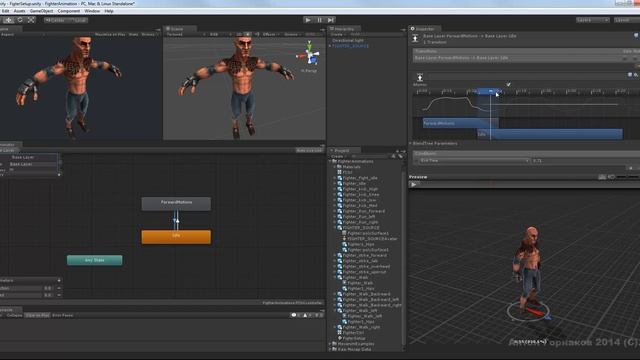The width and height of the screenshot is (640, 360).
Task: Open the Create dropdown in Project panel
Action: point(339,156)
